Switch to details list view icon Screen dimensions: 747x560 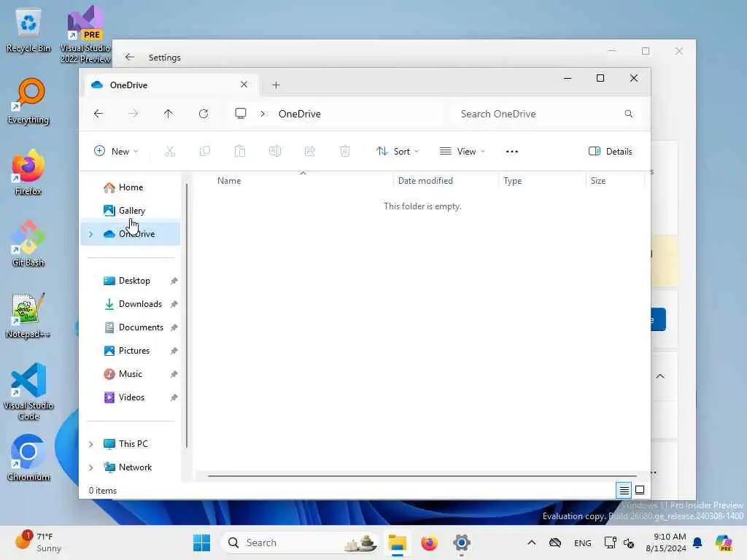pos(624,490)
